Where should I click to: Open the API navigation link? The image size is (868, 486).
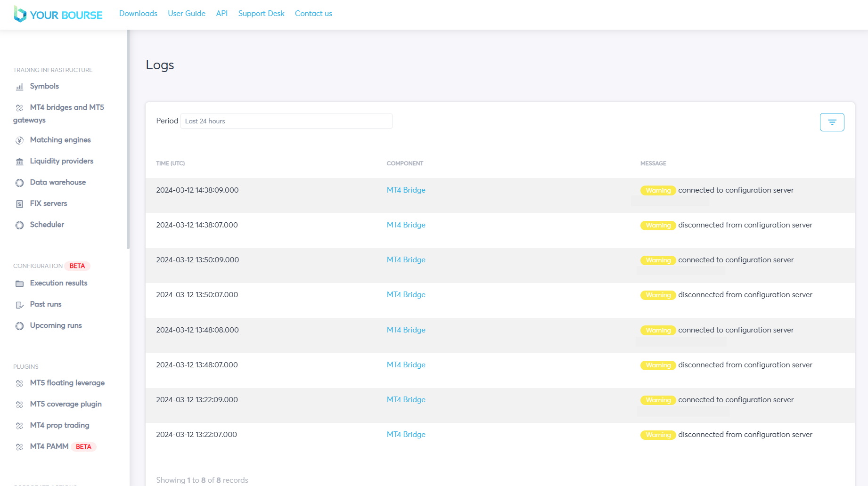[x=221, y=14]
